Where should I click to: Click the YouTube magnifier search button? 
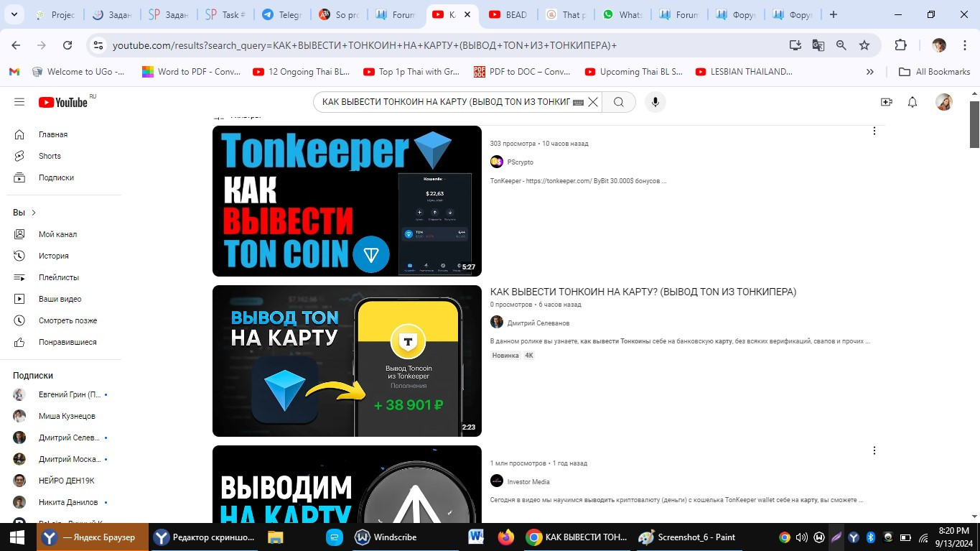(618, 102)
